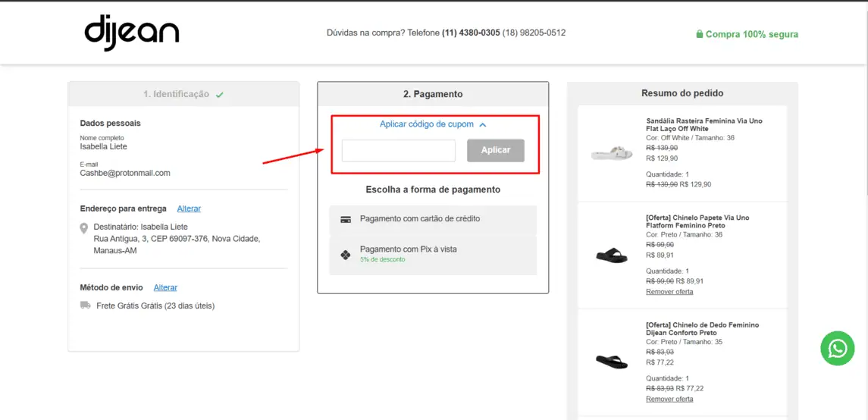Click the credit card payment icon
This screenshot has height=420, width=868.
point(346,219)
